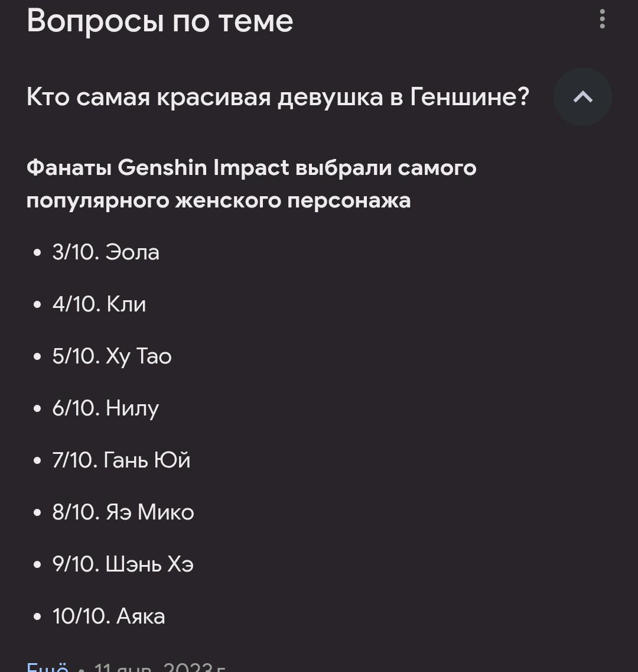Click the list entry '9/10. Шэнь Хэ'

tap(123, 564)
